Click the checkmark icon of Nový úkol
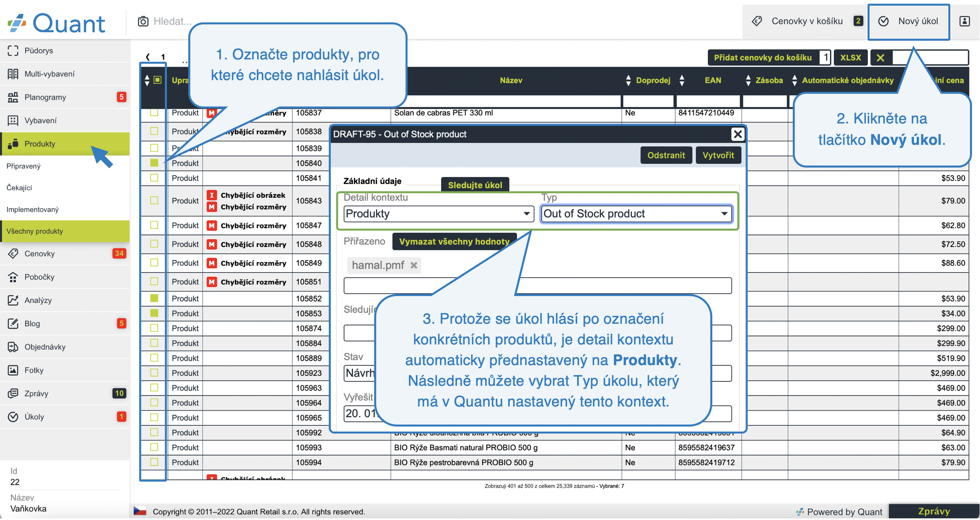Screen dimensions: 980x520 pos(884,21)
